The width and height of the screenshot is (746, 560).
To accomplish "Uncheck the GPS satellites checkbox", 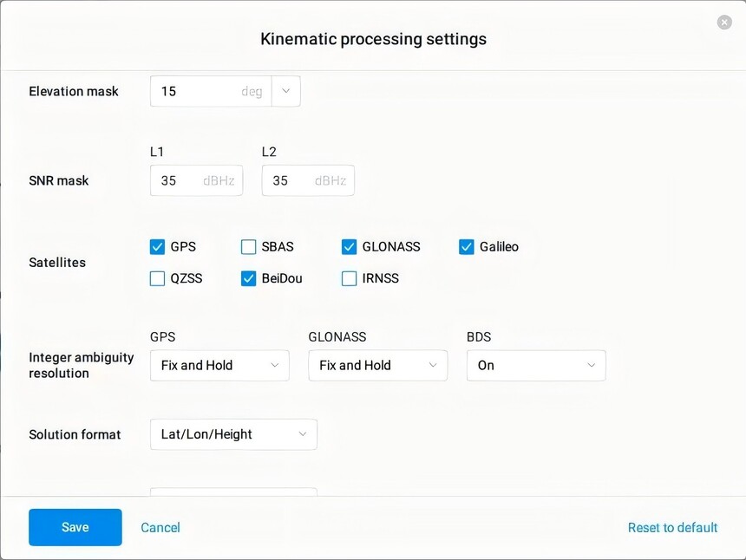I will [x=157, y=247].
